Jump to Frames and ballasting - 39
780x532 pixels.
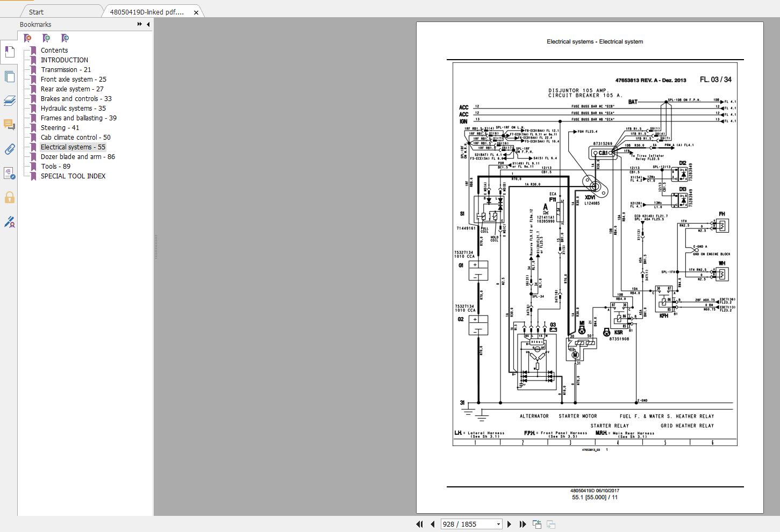(78, 118)
